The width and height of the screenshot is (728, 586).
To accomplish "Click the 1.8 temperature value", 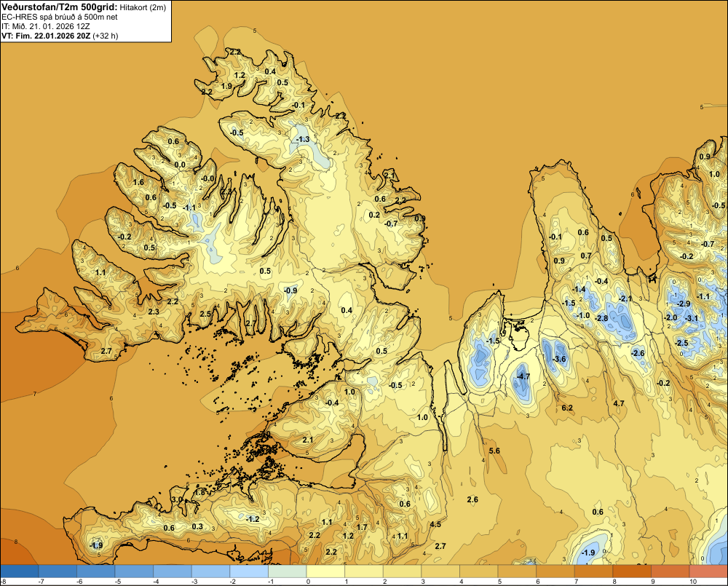I will [200, 492].
